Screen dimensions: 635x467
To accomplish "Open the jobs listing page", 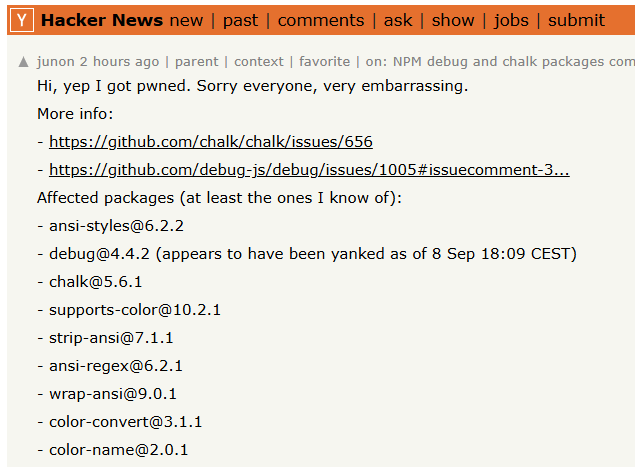I will coord(511,20).
